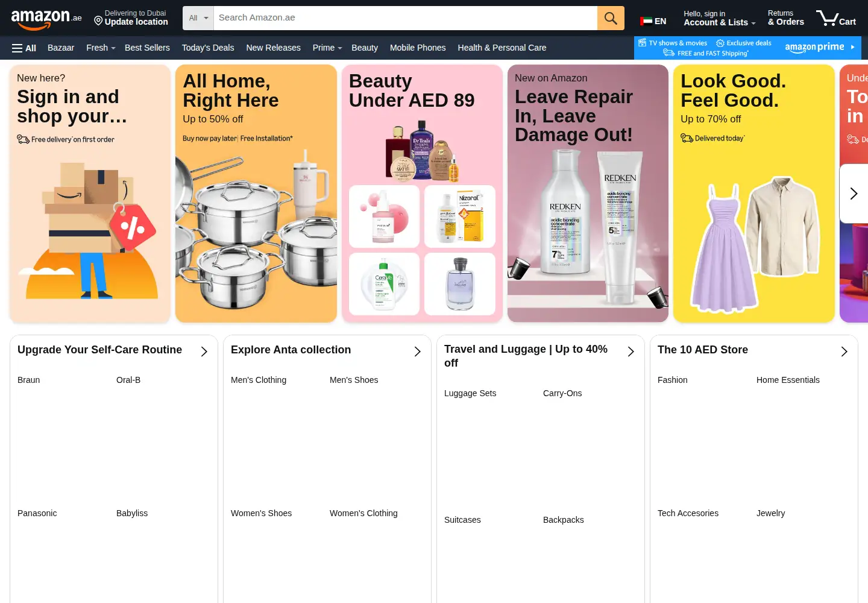The image size is (868, 603).
Task: Open the All Home, Right Here card
Action: pos(256,194)
